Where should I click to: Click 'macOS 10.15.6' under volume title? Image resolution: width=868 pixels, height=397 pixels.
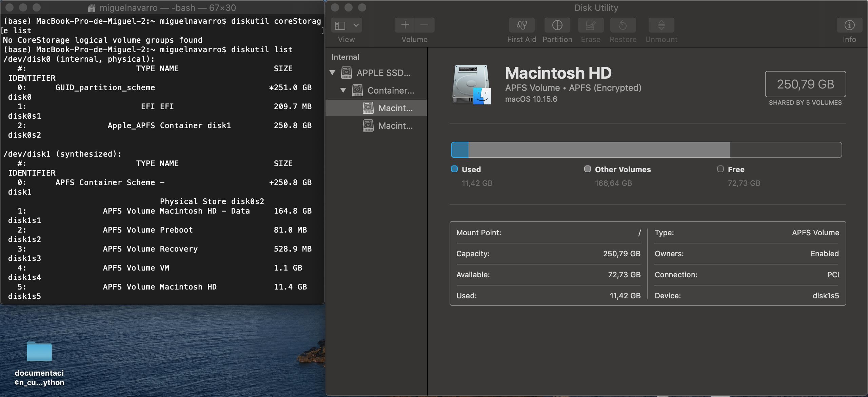point(531,99)
